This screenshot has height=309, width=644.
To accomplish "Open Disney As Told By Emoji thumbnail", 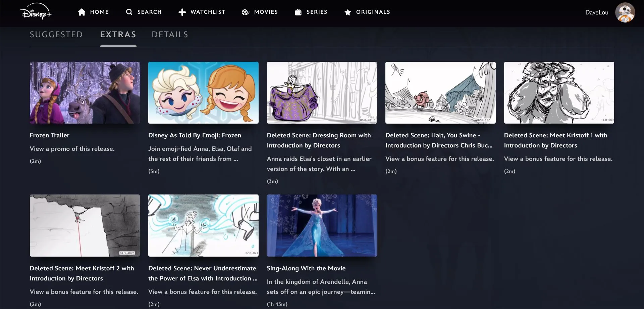I will click(x=203, y=93).
